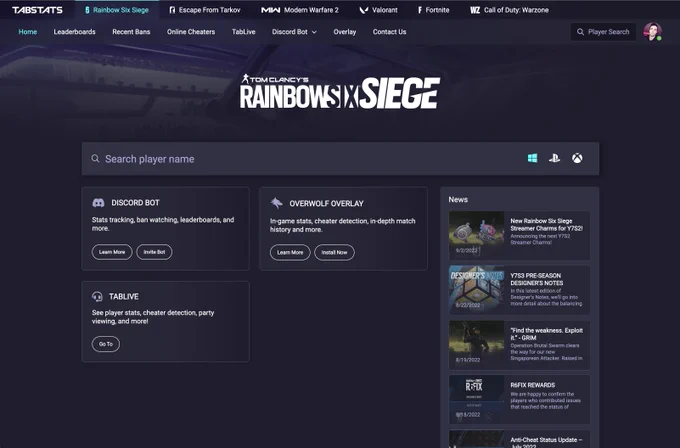The image size is (680, 448).
Task: Click the Valorant logo icon
Action: (363, 10)
